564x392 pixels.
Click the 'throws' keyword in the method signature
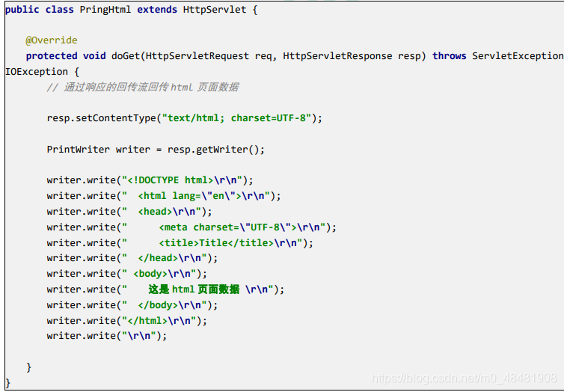[449, 56]
